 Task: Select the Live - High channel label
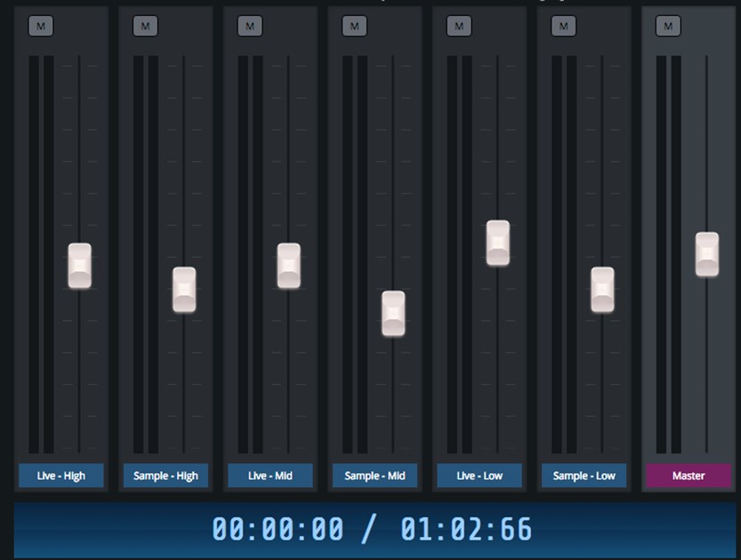click(x=61, y=476)
